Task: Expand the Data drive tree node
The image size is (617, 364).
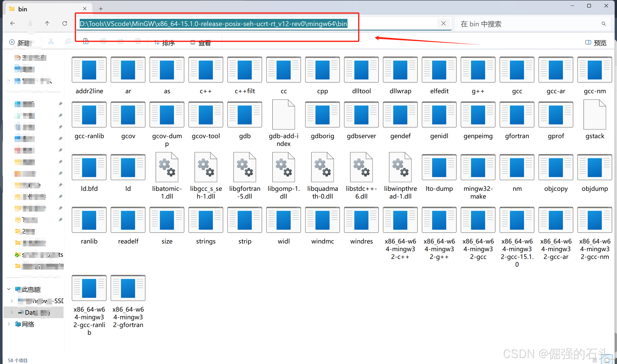Action: (x=12, y=312)
